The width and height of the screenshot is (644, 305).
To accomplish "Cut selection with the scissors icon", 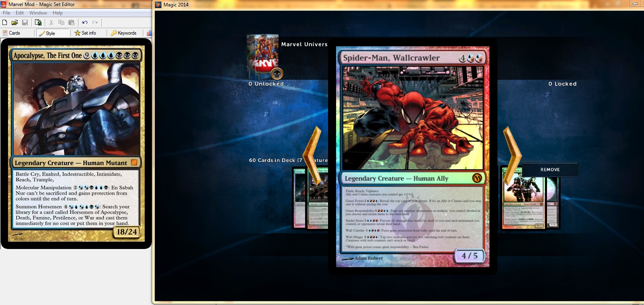I will (x=51, y=23).
